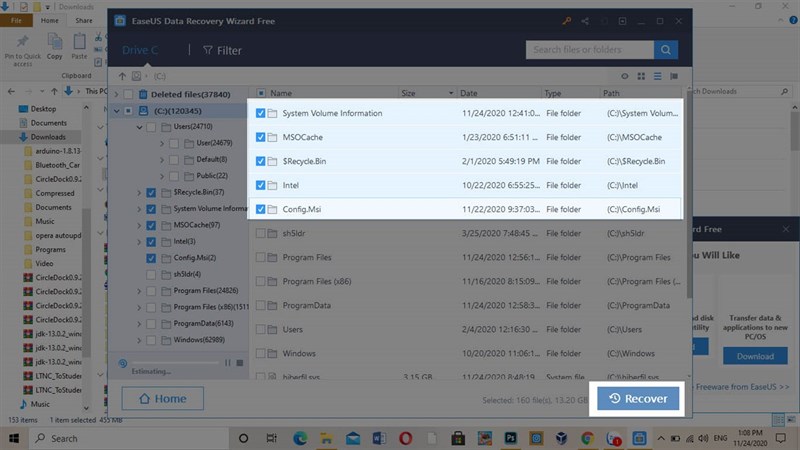Uncheck the Config.Msi checkbox in file list
Image resolution: width=800 pixels, height=450 pixels.
click(261, 209)
